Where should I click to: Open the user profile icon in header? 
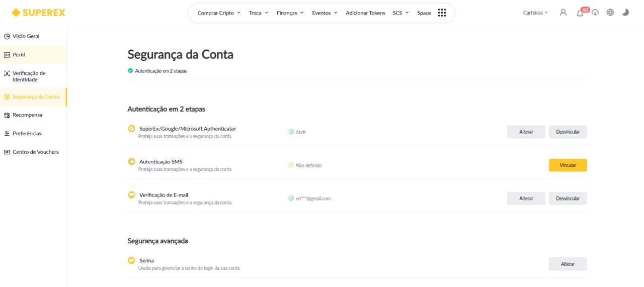click(x=563, y=13)
